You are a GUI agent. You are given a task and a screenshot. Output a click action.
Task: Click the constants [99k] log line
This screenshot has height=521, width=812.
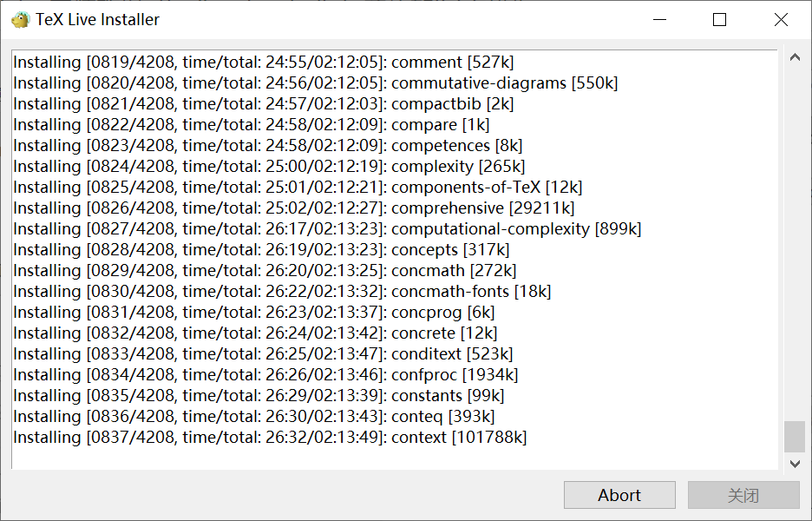pos(259,395)
